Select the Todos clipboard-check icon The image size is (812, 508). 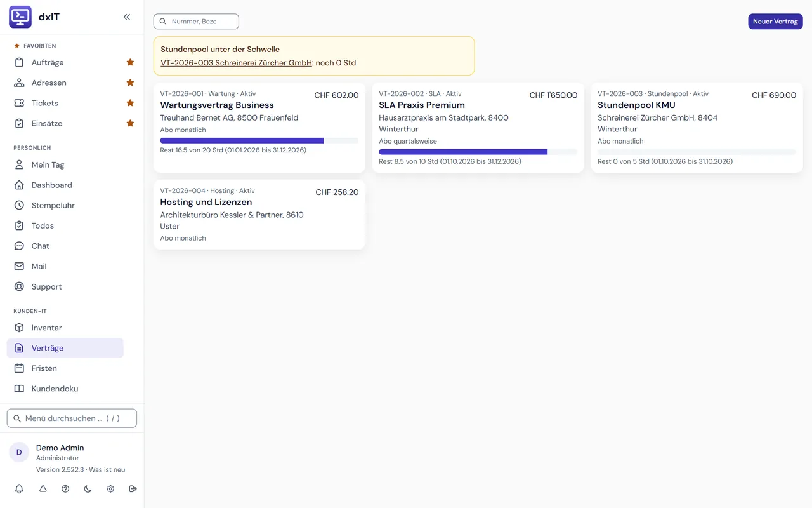19,225
